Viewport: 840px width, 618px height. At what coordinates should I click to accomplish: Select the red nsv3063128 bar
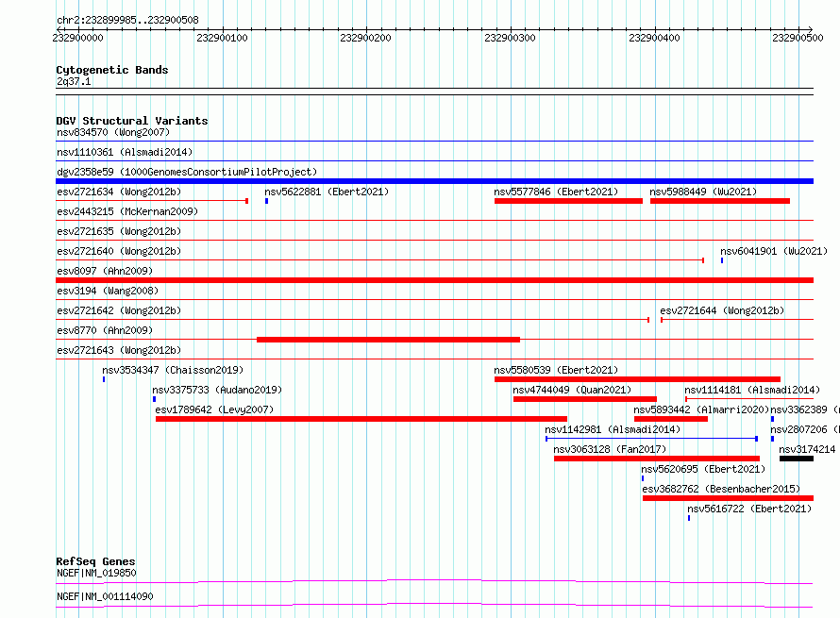point(657,459)
